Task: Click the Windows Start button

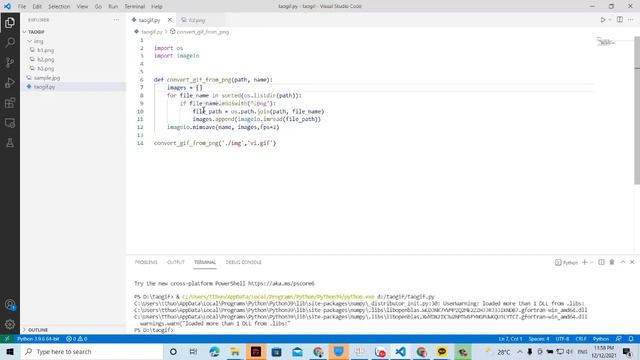Action: click(10, 352)
